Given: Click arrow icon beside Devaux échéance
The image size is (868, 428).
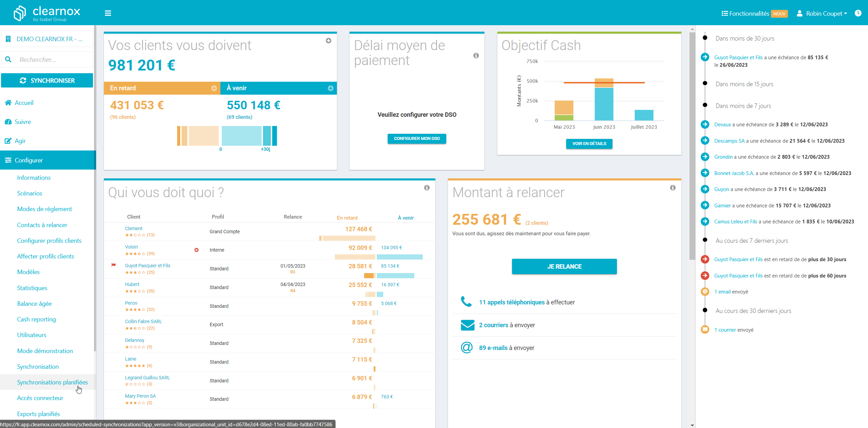Looking at the screenshot, I should (705, 124).
